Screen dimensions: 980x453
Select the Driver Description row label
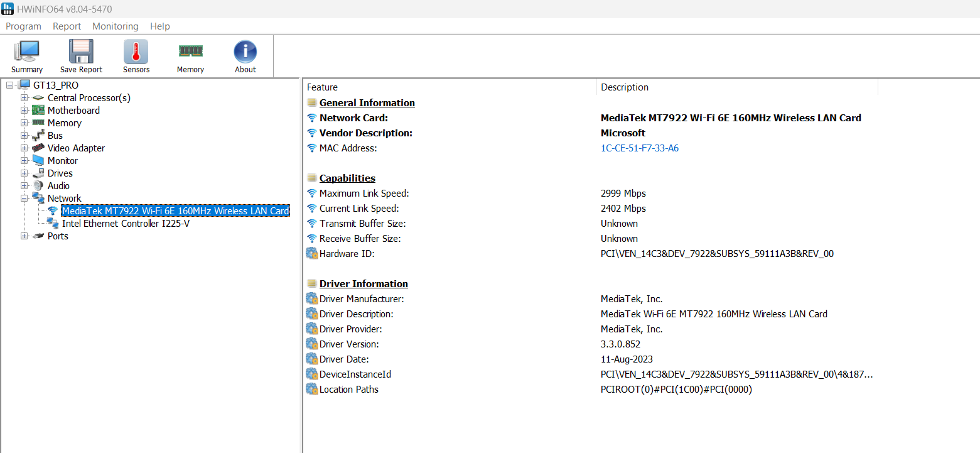[x=356, y=314]
